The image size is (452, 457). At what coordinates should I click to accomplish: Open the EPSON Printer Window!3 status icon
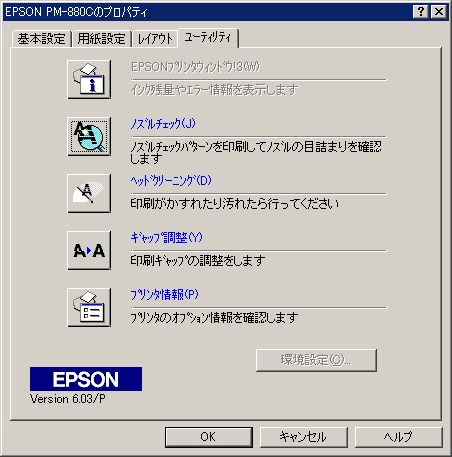coord(89,79)
